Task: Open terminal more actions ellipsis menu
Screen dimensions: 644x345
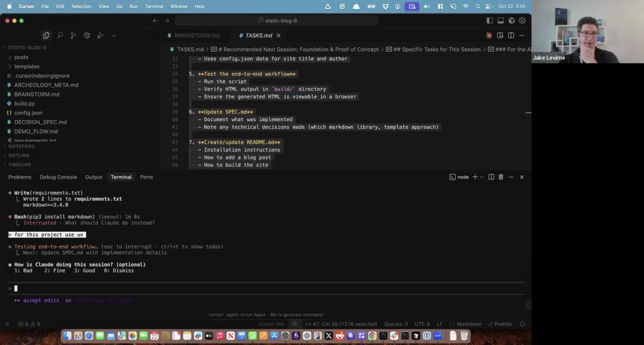Action: [x=511, y=177]
